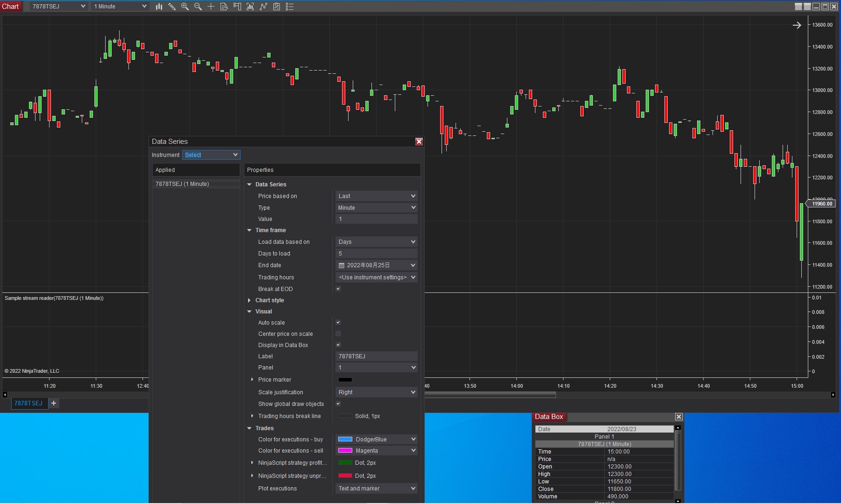Expand the Price marker property
The width and height of the screenshot is (841, 504).
click(252, 380)
